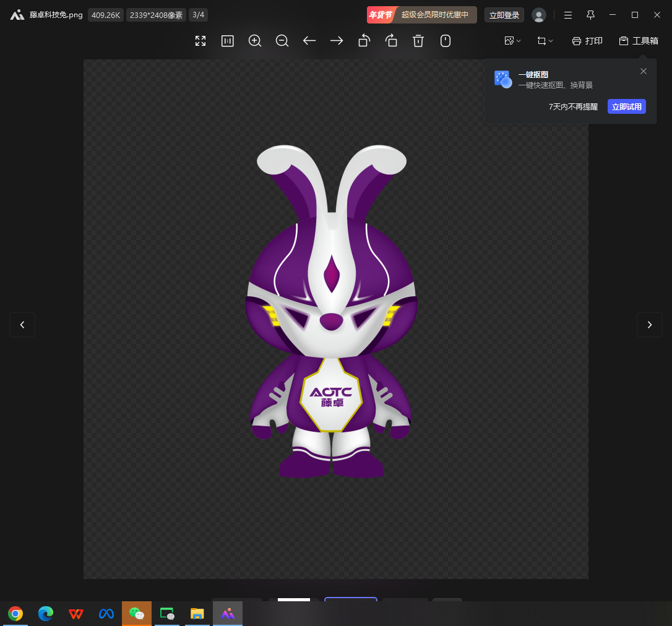Click the viewer app logo in title bar
The height and width of the screenshot is (626, 672).
point(17,15)
